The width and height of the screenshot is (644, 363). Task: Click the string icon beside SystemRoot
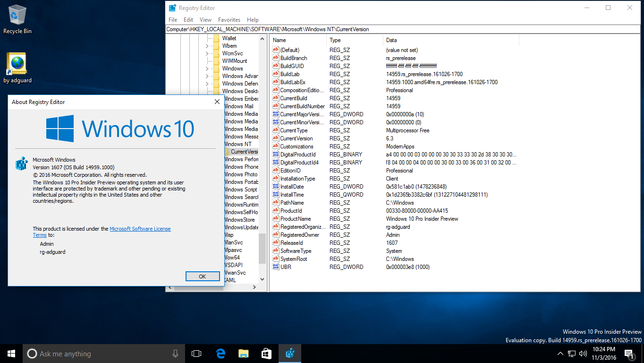click(x=276, y=259)
